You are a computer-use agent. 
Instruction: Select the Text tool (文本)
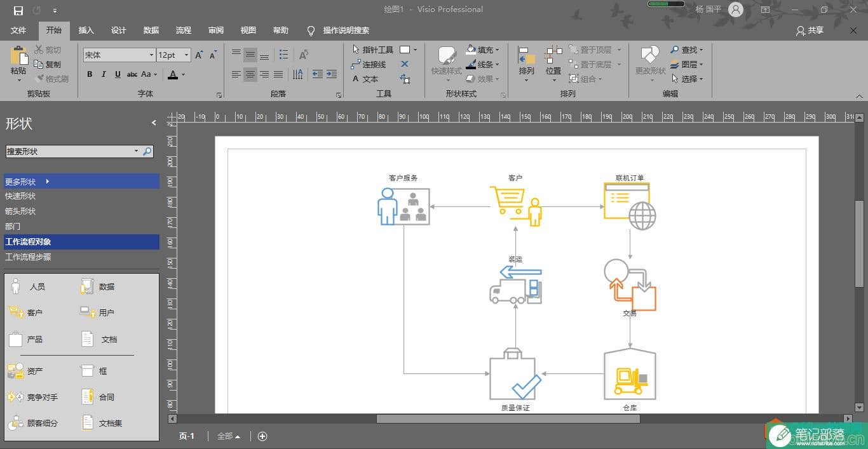(x=365, y=79)
